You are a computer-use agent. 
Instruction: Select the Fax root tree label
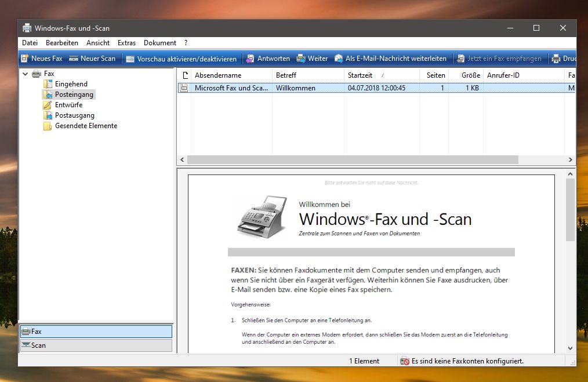pyautogui.click(x=49, y=74)
